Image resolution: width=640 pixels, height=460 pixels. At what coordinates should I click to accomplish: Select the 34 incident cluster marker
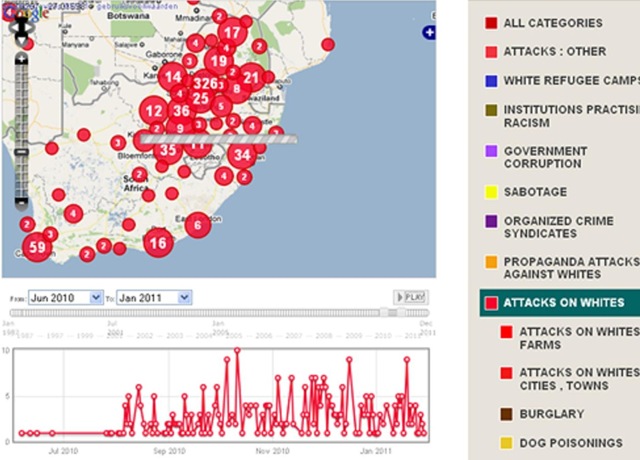[242, 155]
